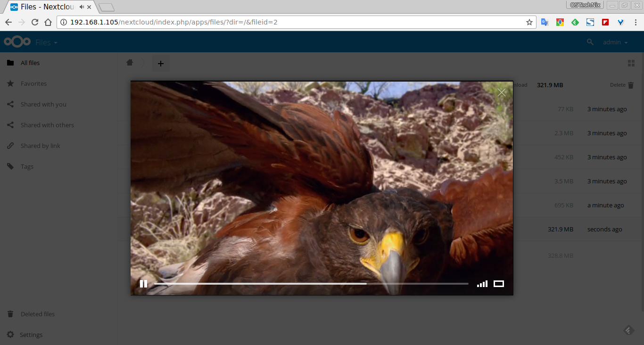This screenshot has height=345, width=644.
Task: Click the plus new-file button
Action: [x=160, y=63]
